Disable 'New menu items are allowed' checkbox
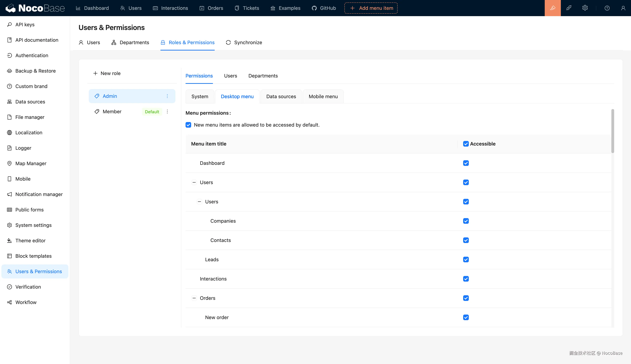 coord(188,125)
